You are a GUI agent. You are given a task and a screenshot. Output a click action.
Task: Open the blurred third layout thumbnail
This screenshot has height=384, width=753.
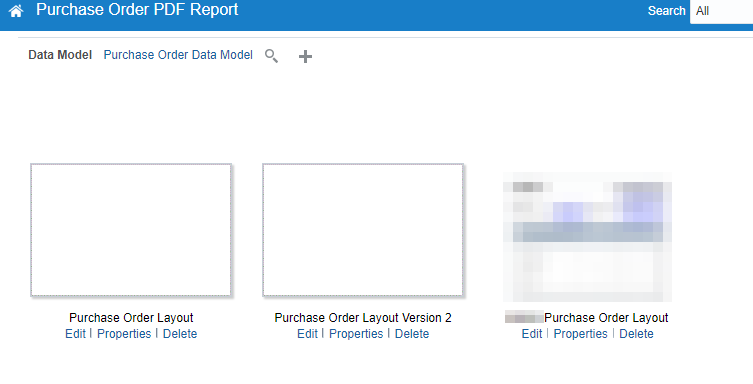point(587,237)
